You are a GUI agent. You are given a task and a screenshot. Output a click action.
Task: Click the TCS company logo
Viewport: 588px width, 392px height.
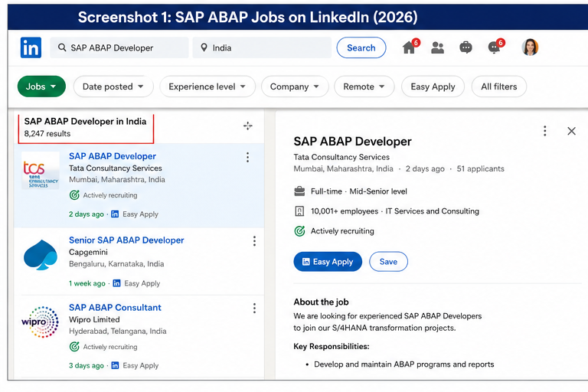pos(41,170)
